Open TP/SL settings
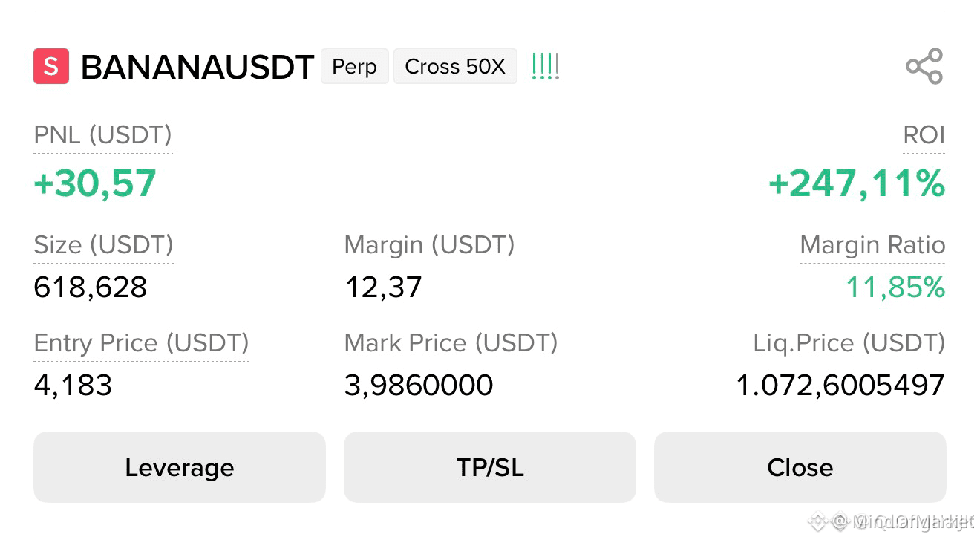This screenshot has height=540, width=980. 490,467
